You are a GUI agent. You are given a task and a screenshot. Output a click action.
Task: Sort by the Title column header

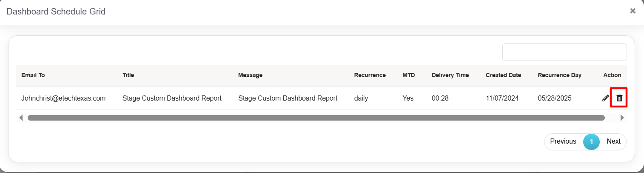pos(128,75)
